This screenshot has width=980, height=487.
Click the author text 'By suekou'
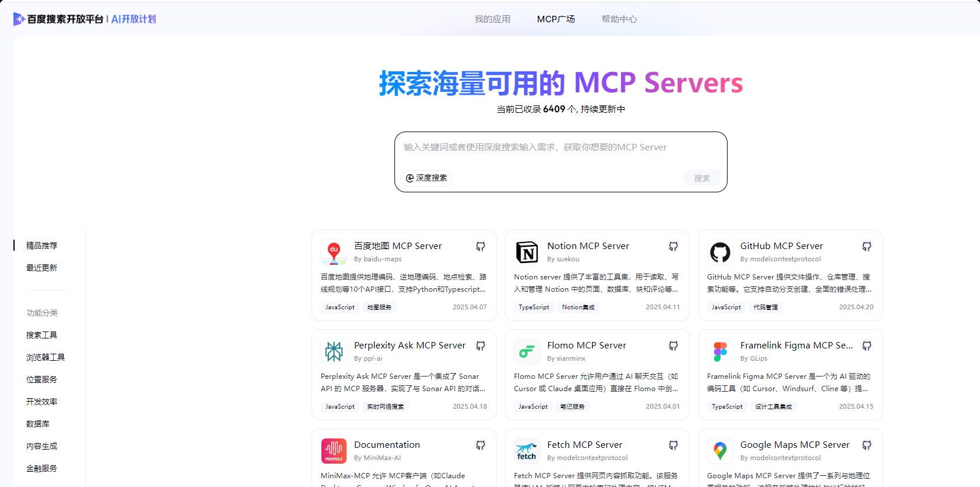[563, 259]
